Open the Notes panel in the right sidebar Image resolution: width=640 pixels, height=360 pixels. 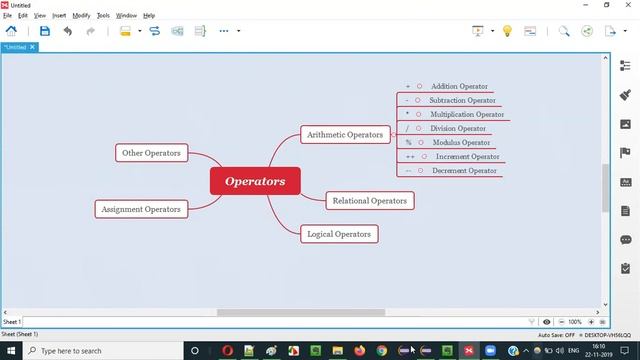point(625,211)
